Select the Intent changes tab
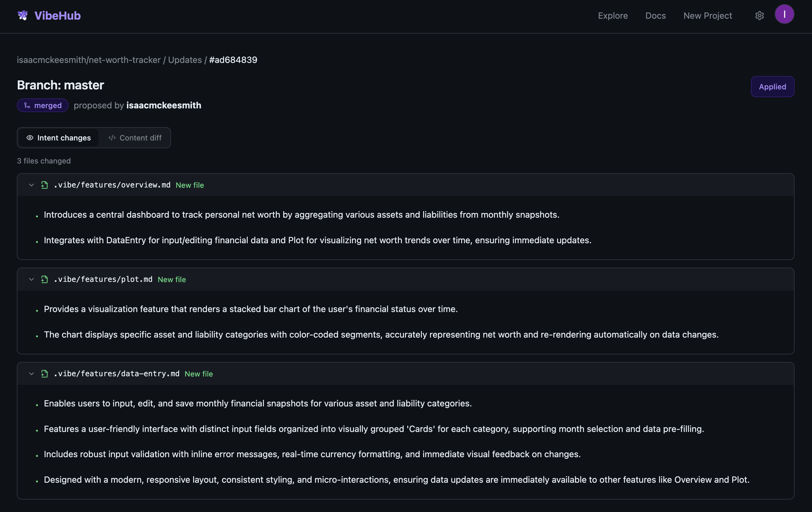Image resolution: width=812 pixels, height=512 pixels. [59, 138]
